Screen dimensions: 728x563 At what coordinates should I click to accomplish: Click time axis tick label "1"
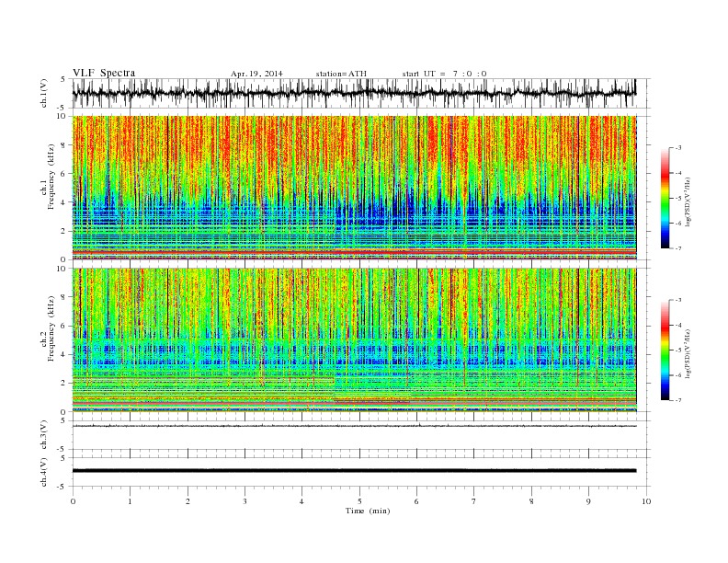(130, 501)
